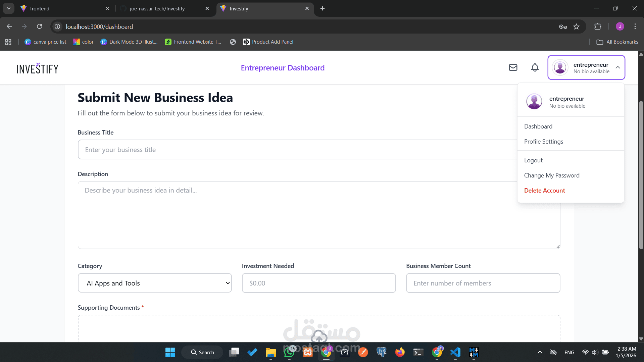Open the messages envelope icon

[513, 67]
